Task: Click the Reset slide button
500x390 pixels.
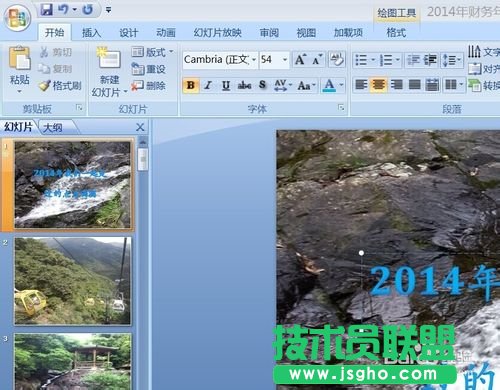Action: [x=149, y=69]
